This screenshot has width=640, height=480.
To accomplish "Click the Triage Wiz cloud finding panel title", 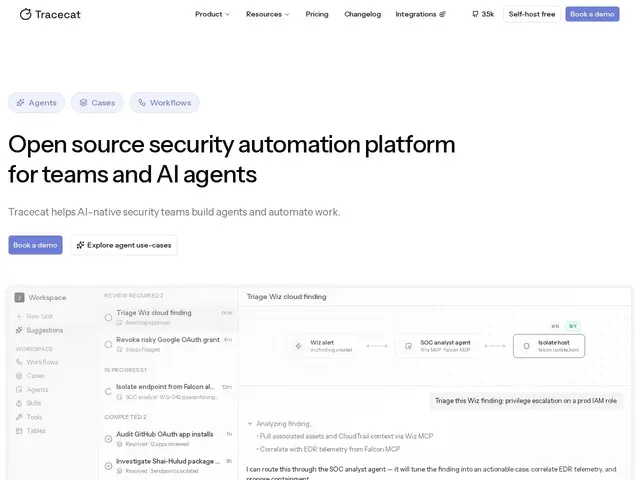I will click(287, 297).
